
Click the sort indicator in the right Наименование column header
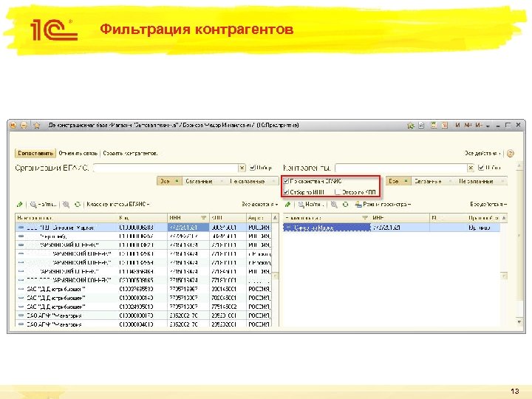pos(365,218)
